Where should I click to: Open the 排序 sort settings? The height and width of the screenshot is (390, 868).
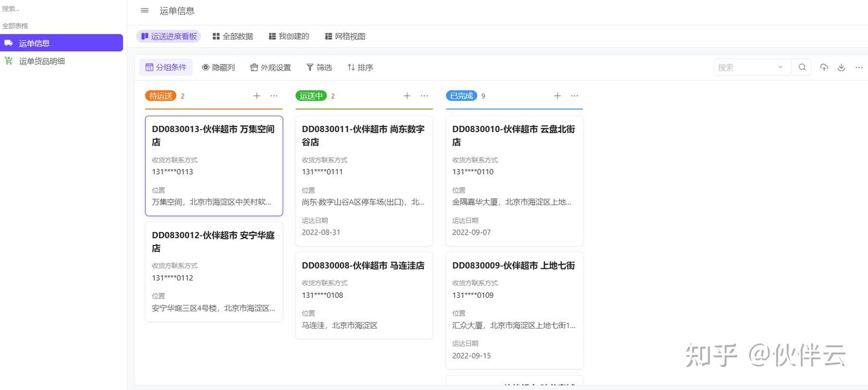[360, 67]
